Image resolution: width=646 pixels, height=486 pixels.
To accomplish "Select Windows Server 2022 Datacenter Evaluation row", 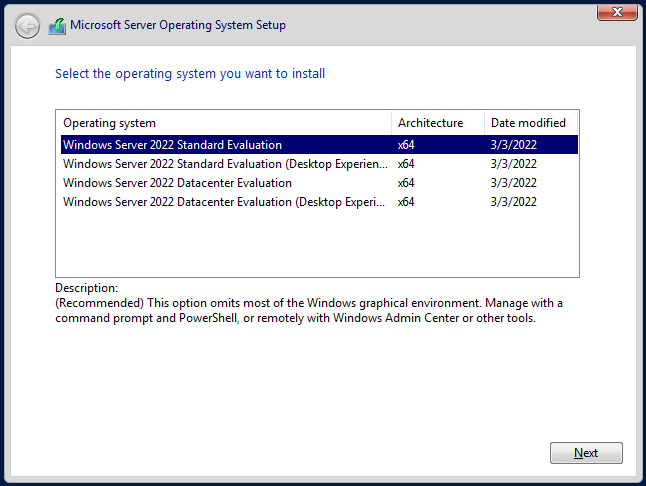I will (319, 182).
